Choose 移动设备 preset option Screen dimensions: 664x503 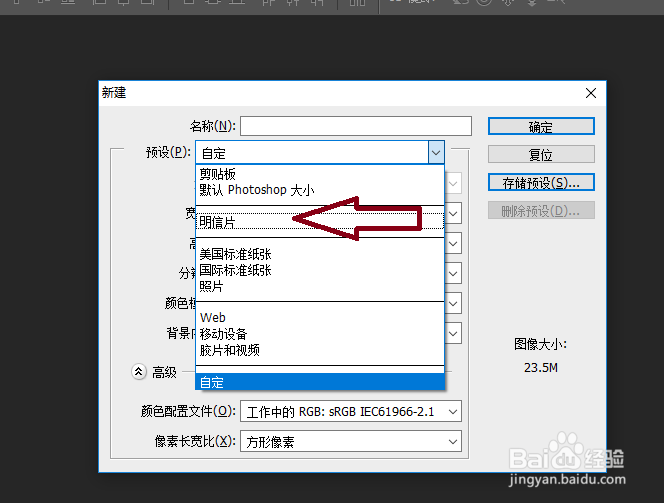[x=320, y=334]
